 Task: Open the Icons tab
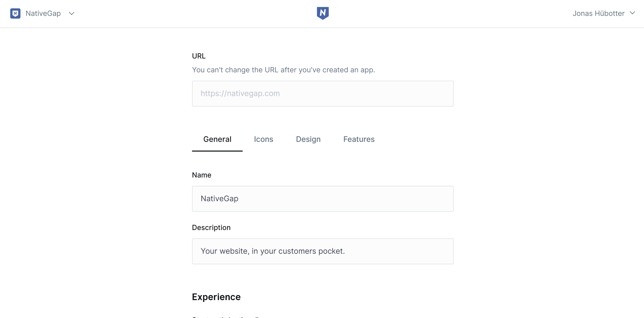pos(263,139)
